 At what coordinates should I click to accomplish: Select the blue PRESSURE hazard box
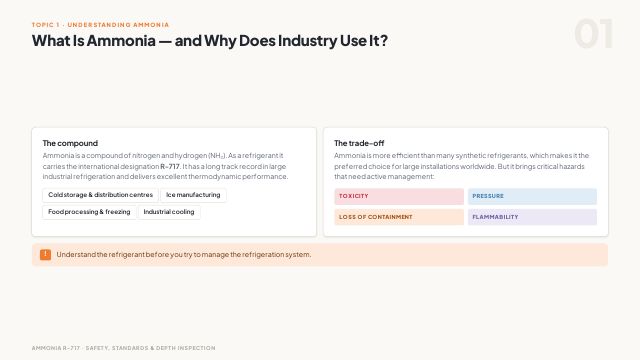(532, 196)
